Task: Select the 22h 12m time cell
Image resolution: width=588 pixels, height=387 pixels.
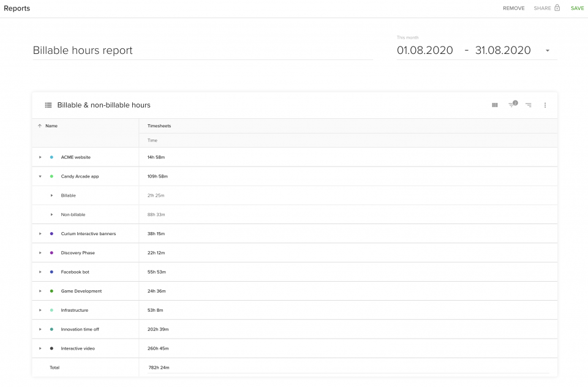Action: (156, 253)
